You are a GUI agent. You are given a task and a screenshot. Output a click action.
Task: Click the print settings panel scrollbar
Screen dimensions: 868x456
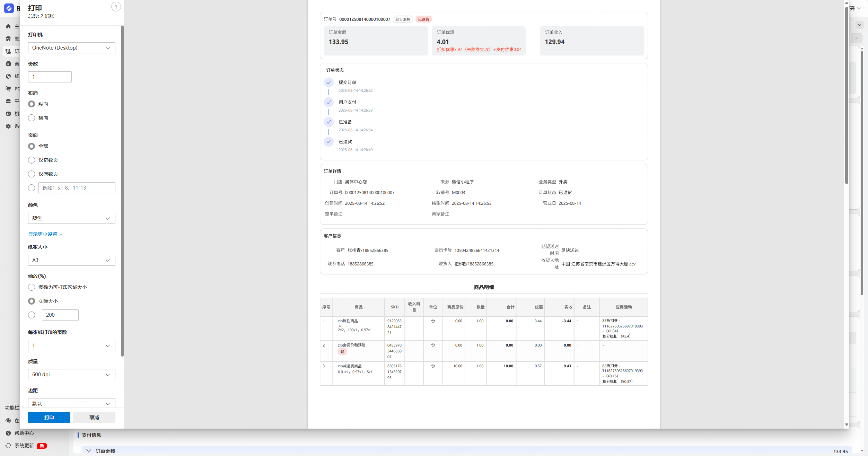coord(122,191)
